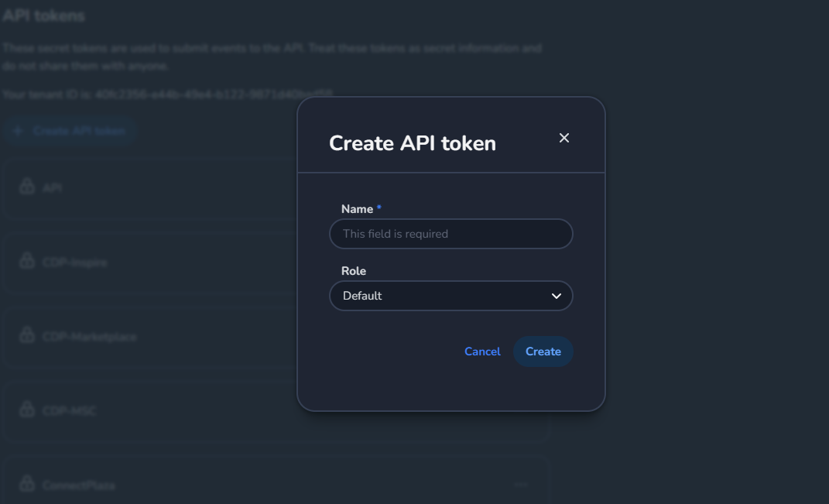Click the Name field label

(357, 209)
